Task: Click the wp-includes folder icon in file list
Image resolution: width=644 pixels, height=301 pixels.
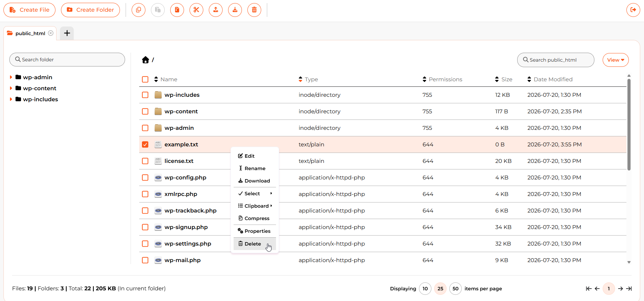Action: click(158, 95)
